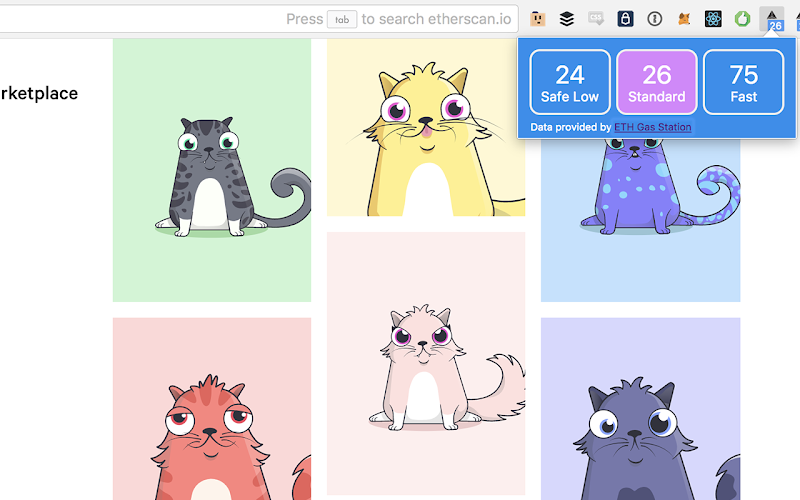
Task: Click the grayed-out CSS extension icon
Action: pyautogui.click(x=596, y=19)
